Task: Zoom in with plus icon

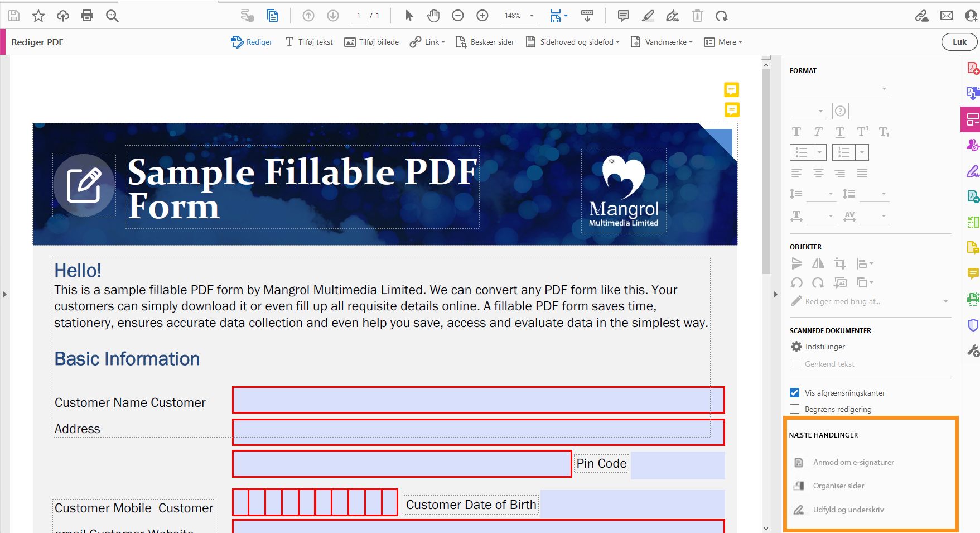Action: (482, 16)
